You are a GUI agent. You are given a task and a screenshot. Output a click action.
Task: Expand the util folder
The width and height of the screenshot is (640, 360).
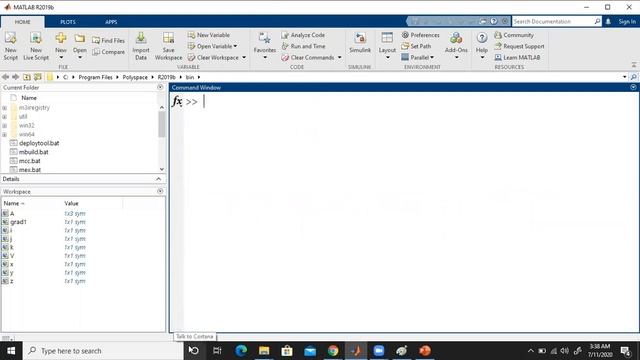[x=4, y=117]
